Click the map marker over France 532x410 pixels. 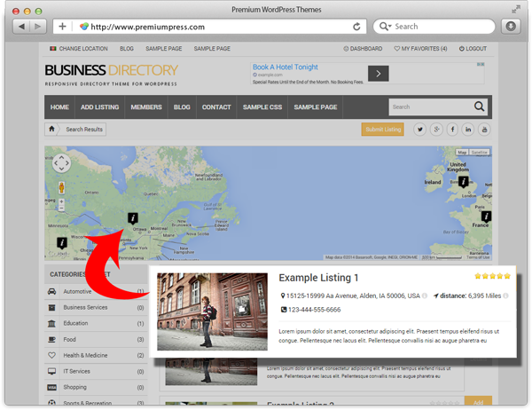pyautogui.click(x=486, y=216)
